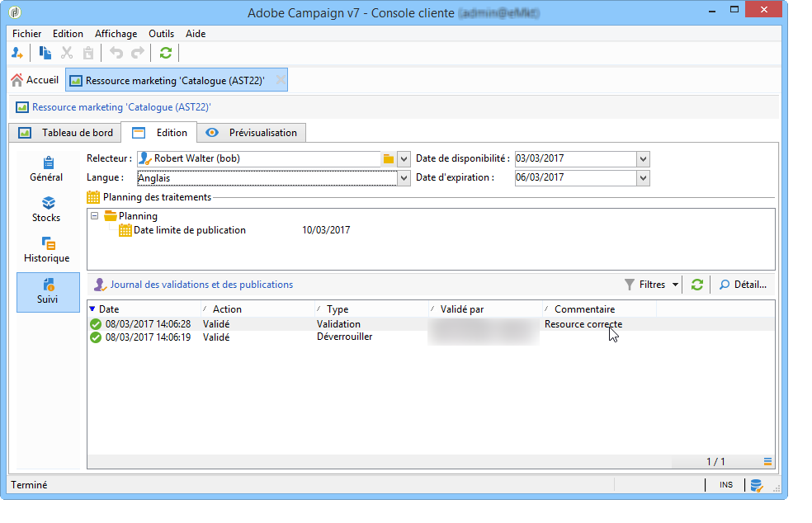The height and width of the screenshot is (523, 812).
Task: Select the Planning folder in tree
Action: pyautogui.click(x=131, y=216)
